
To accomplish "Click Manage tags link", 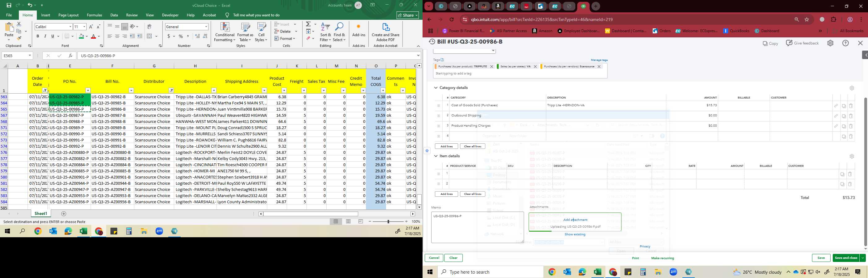I will tap(599, 60).
